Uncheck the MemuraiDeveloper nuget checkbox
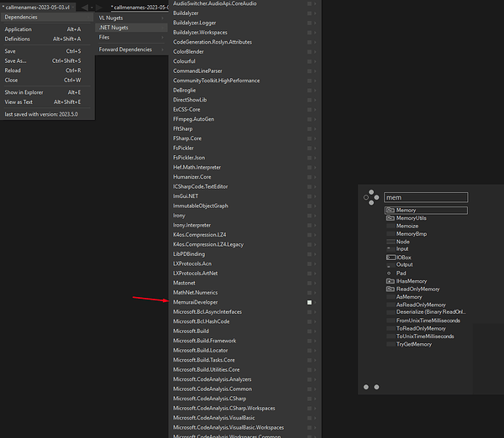Screen dimensions: 504x438 pos(309,303)
